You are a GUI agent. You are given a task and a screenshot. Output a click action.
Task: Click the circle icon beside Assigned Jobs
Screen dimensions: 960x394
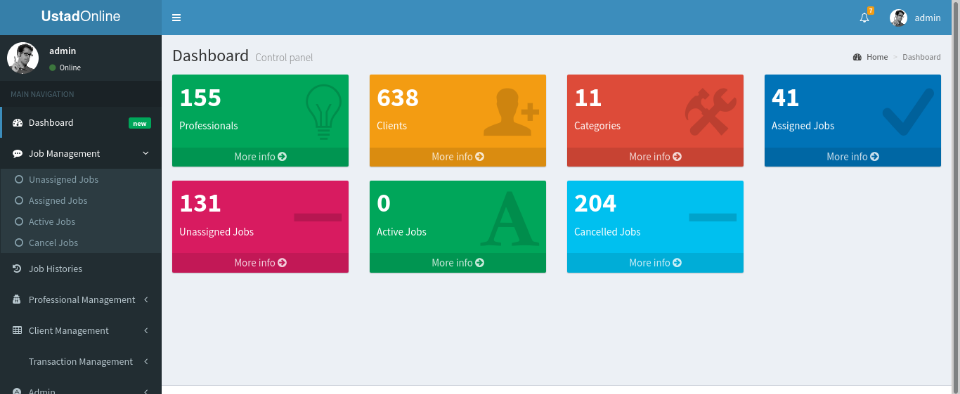tap(18, 201)
